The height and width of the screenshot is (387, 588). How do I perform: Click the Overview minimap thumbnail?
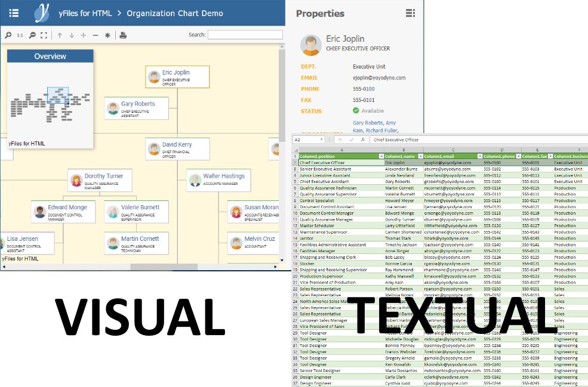(50, 104)
